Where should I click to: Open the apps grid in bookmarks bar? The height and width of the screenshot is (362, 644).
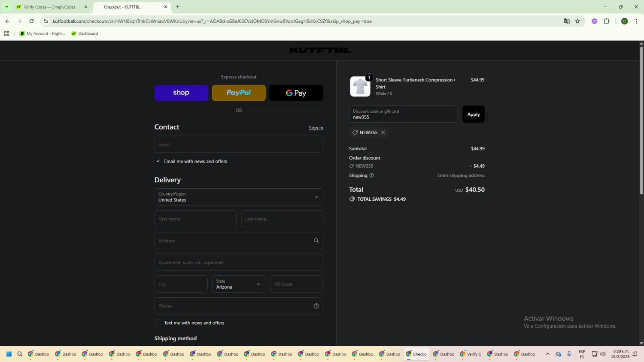click(7, 33)
